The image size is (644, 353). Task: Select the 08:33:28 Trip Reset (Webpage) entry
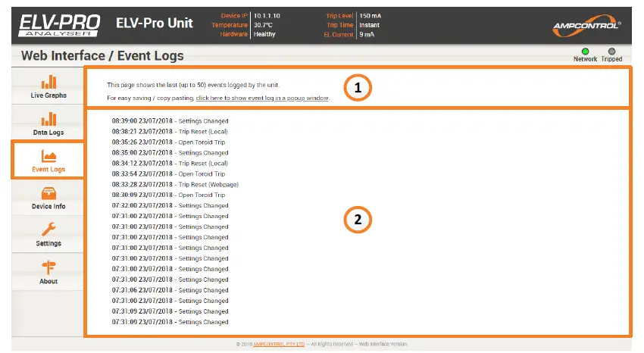tap(175, 185)
